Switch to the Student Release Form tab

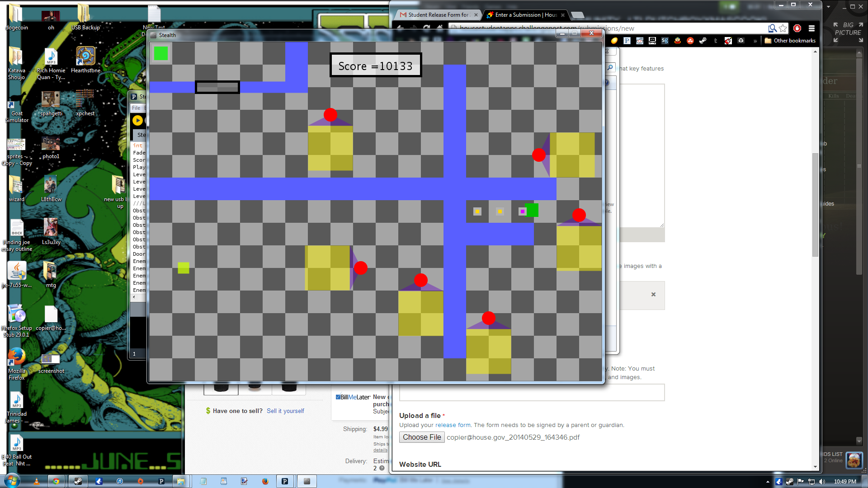point(438,15)
